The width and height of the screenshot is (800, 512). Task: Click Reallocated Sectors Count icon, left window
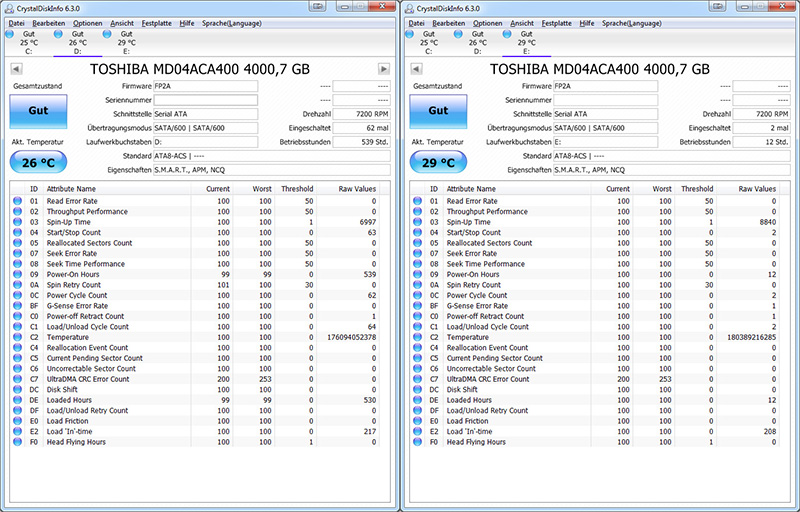tap(18, 243)
